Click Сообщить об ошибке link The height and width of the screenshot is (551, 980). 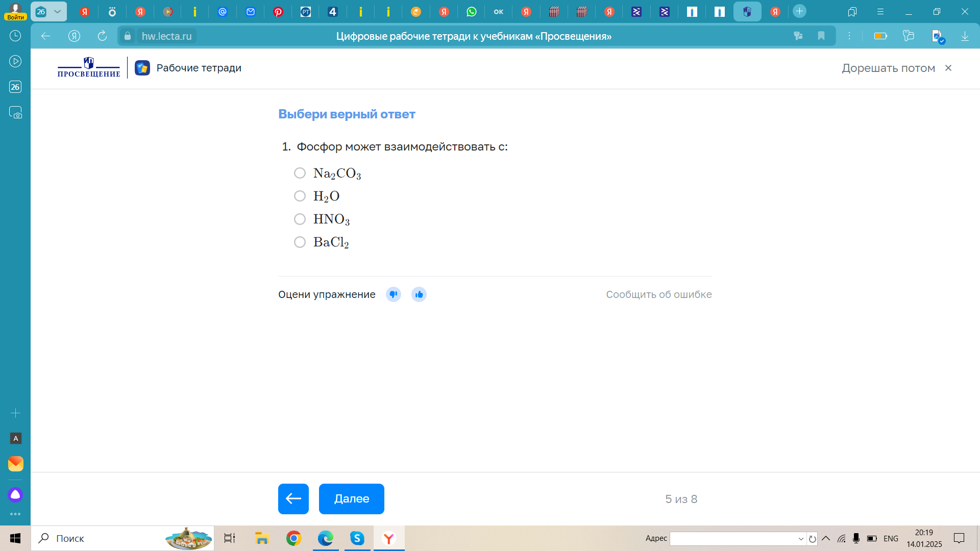click(x=658, y=294)
